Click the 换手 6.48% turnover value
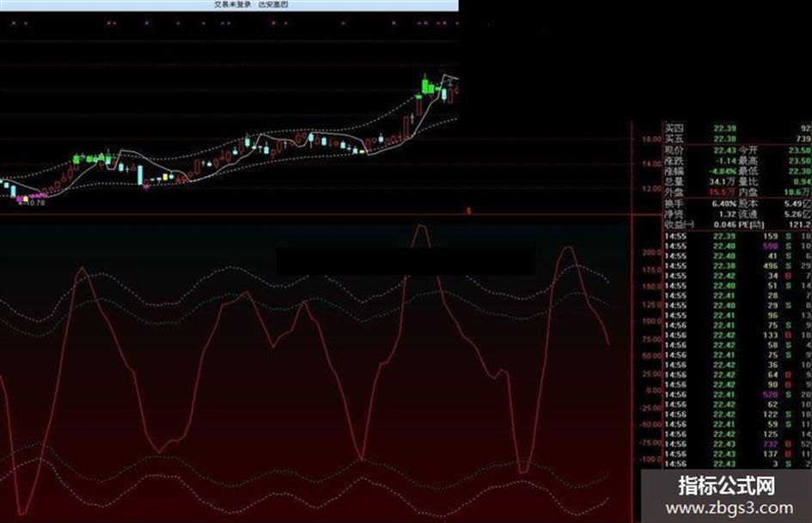812x523 pixels. (724, 204)
